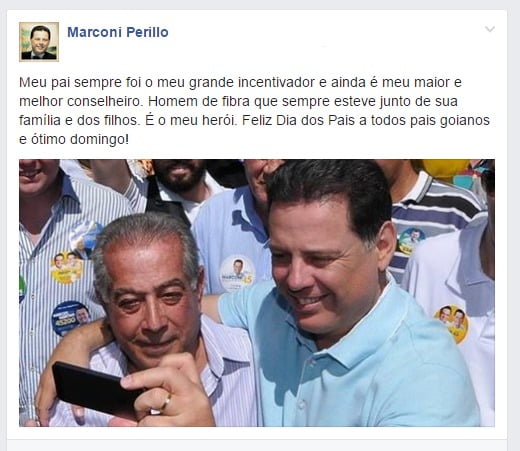The height and width of the screenshot is (451, 520).
Task: Click the gold ring on the hand
Action: [166, 402]
